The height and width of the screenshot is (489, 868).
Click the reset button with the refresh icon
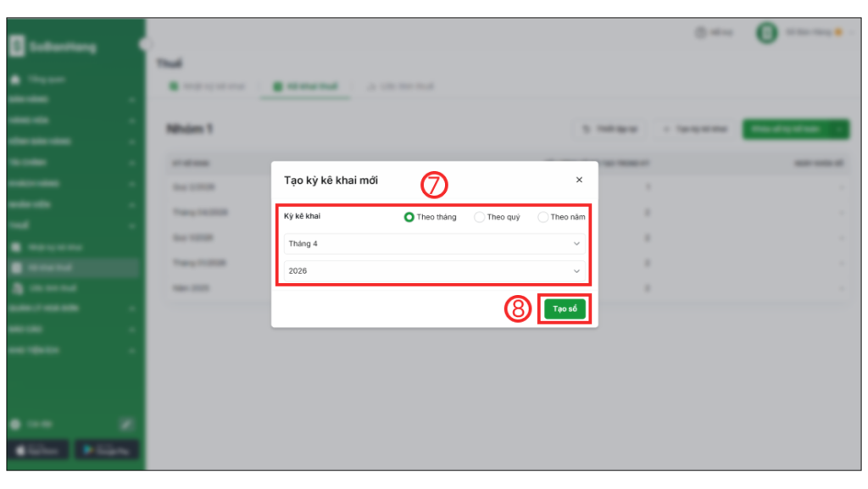tap(609, 129)
